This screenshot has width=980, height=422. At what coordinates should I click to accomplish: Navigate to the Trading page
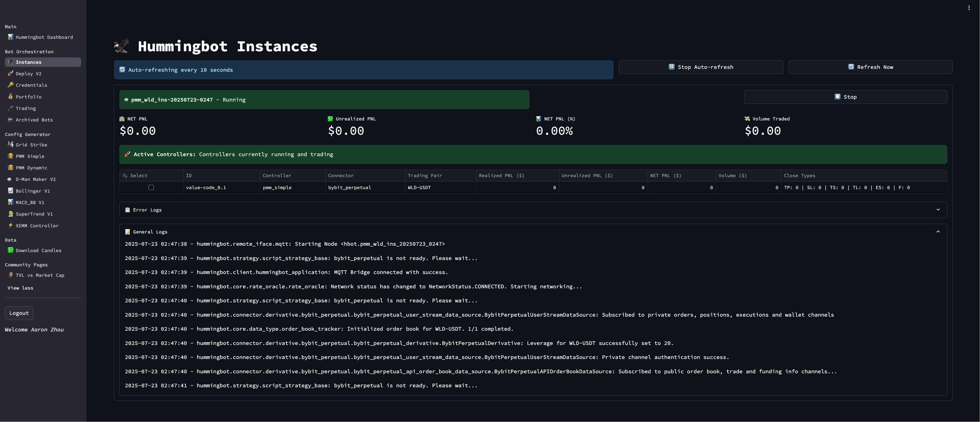point(43,108)
